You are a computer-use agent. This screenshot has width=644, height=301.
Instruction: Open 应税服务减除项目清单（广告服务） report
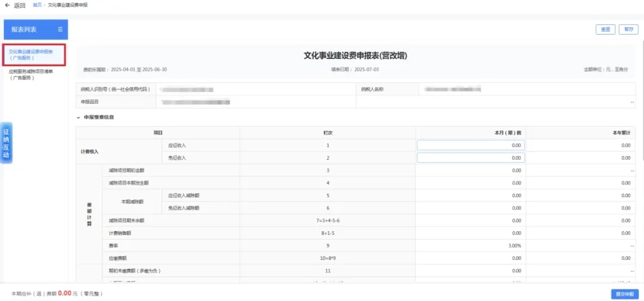coord(31,74)
